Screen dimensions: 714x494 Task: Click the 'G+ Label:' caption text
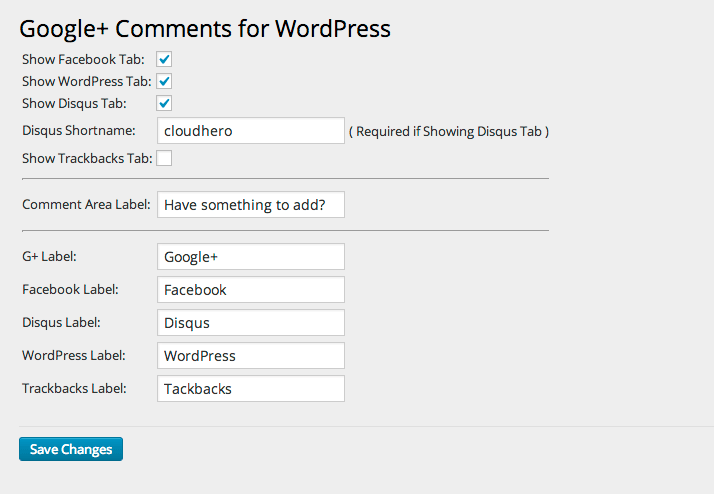[x=49, y=256]
